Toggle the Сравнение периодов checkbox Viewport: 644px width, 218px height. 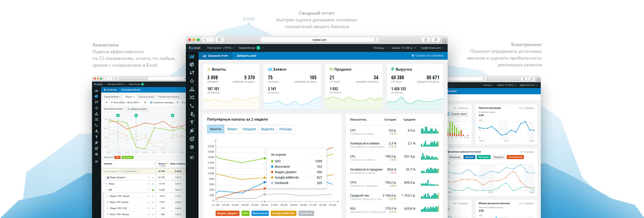[151, 102]
